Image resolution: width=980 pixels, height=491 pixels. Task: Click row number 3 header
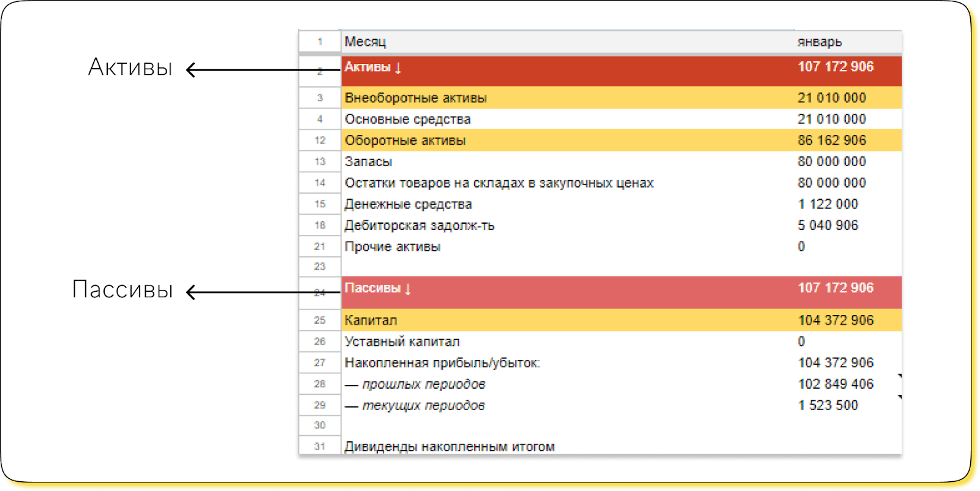point(320,98)
